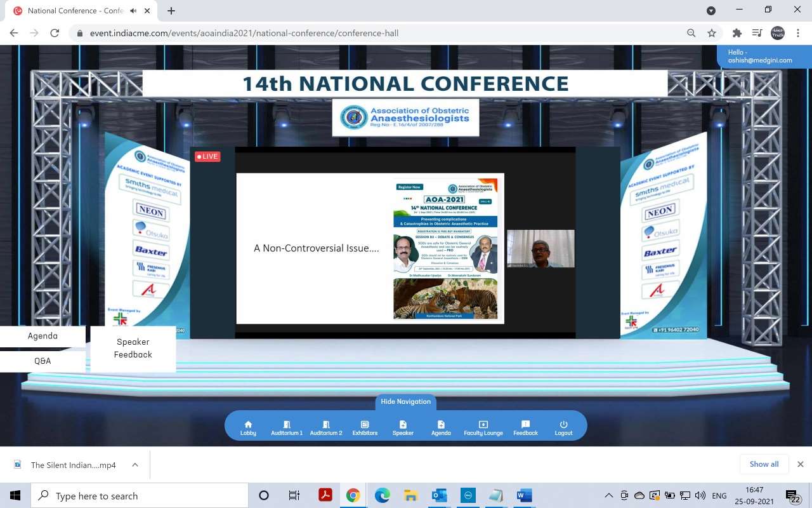Image resolution: width=812 pixels, height=508 pixels.
Task: Click Show all downloads
Action: pos(764,464)
